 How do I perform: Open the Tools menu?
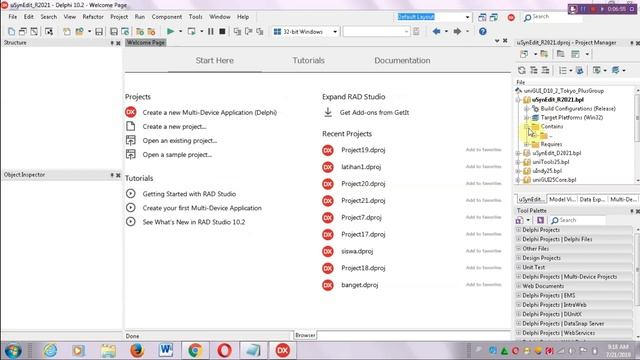(x=195, y=17)
